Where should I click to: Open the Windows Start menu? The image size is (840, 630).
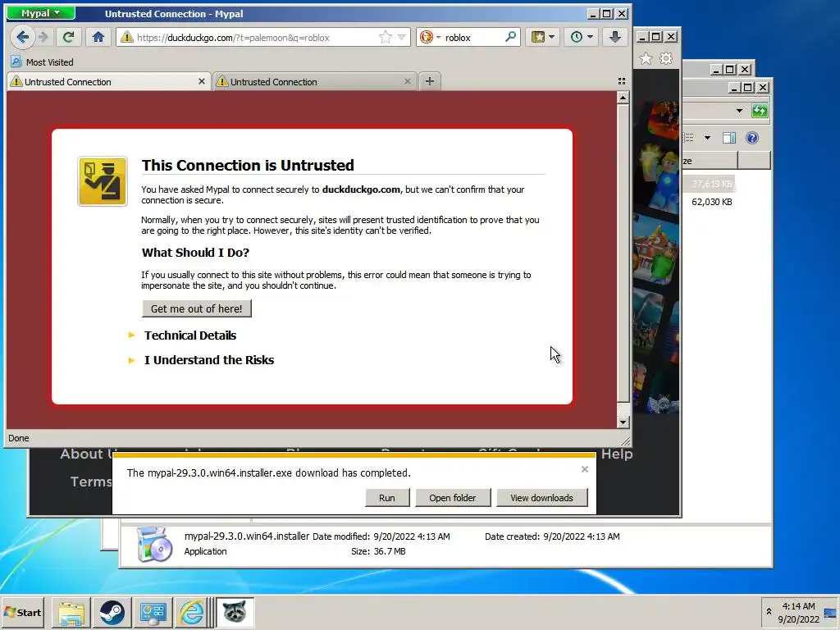pos(23,612)
